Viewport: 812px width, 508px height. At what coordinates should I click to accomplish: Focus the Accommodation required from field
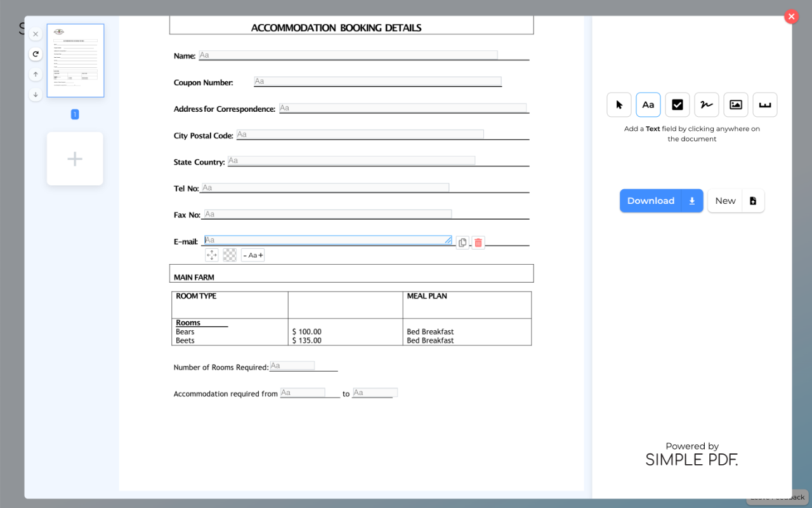point(303,392)
